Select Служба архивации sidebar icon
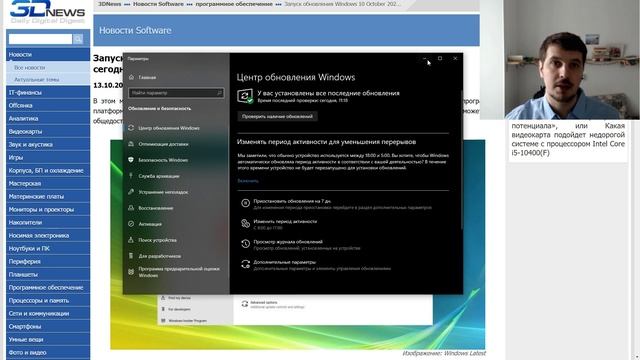Viewport: 640px width, 360px height. click(131, 176)
